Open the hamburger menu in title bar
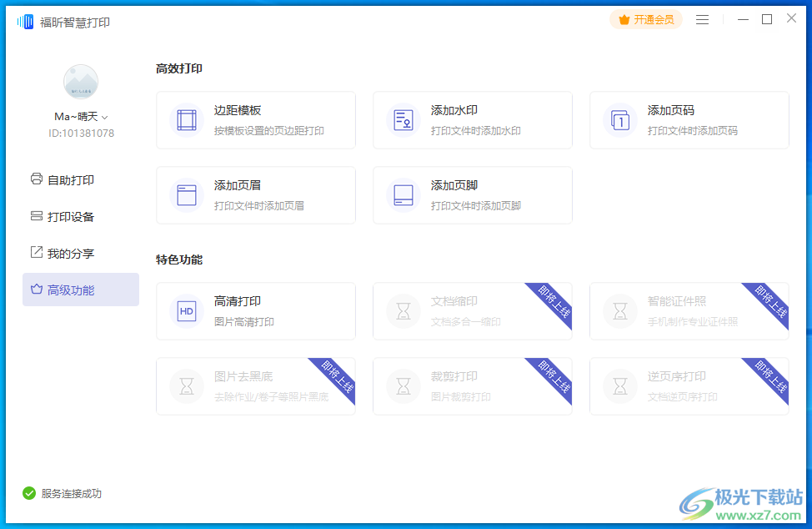Screen dimensions: 812x529 point(702,20)
